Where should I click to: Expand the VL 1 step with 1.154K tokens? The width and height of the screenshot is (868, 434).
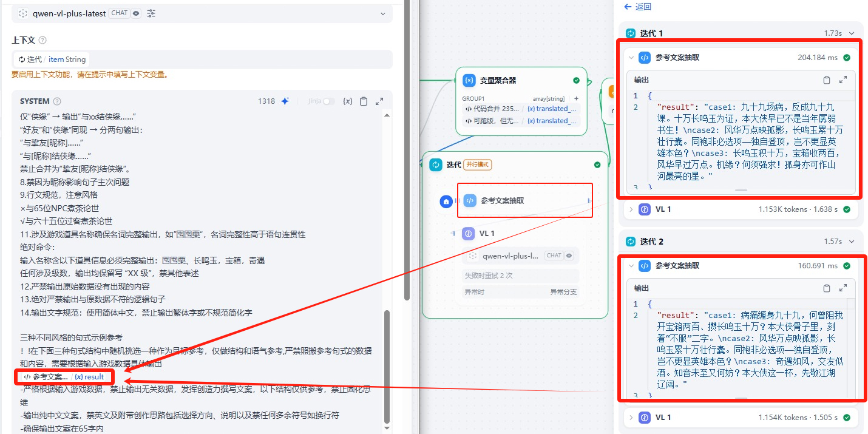[631, 418]
